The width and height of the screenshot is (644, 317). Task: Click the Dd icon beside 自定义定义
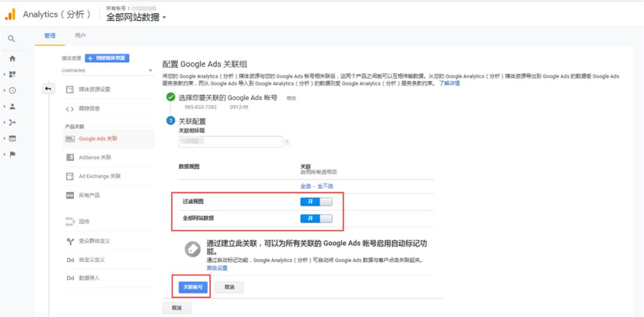(70, 260)
